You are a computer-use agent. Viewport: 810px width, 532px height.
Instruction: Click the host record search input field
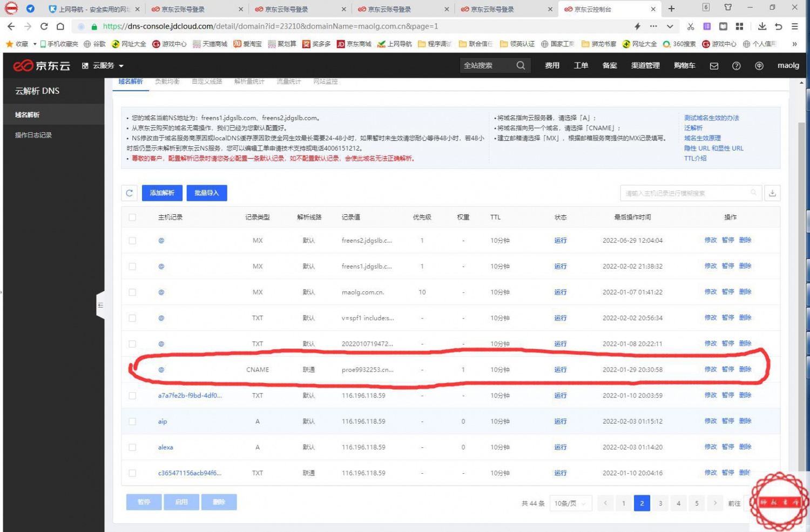(x=691, y=193)
